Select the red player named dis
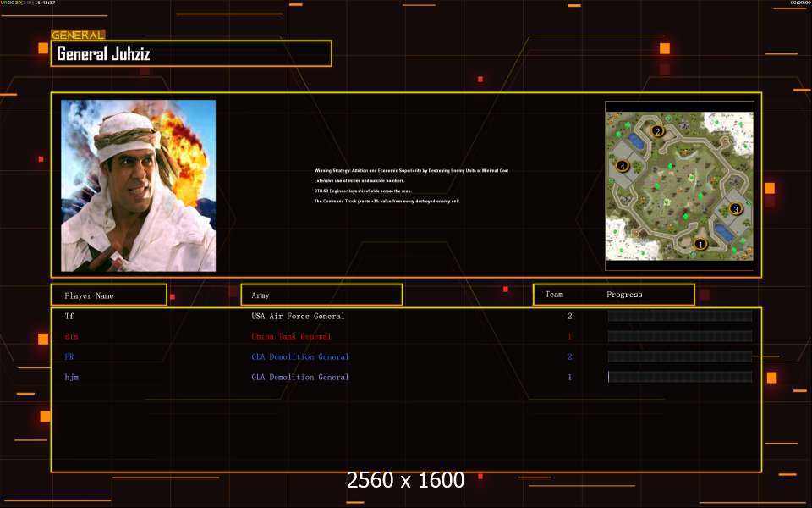Screen dimensions: 812x508 71,336
